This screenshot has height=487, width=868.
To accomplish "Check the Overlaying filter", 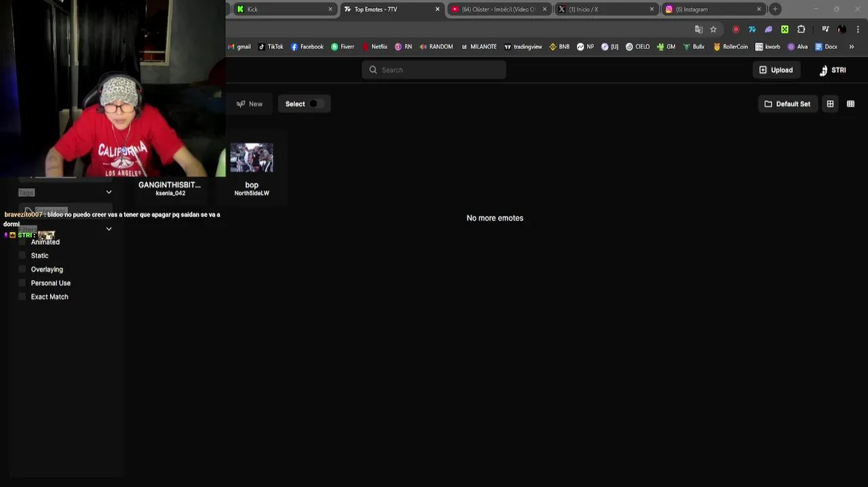I will (x=22, y=269).
